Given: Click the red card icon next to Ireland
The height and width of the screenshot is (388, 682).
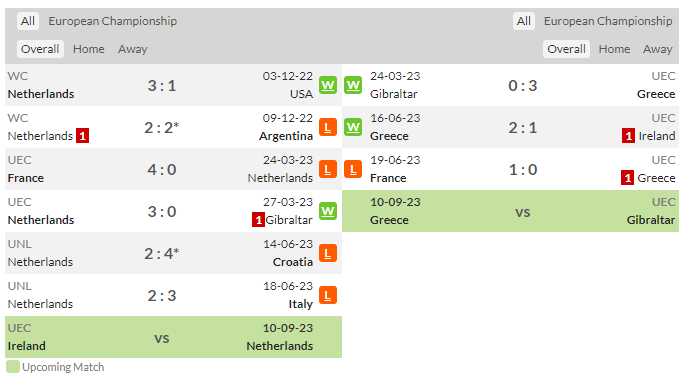Looking at the screenshot, I should coord(628,136).
